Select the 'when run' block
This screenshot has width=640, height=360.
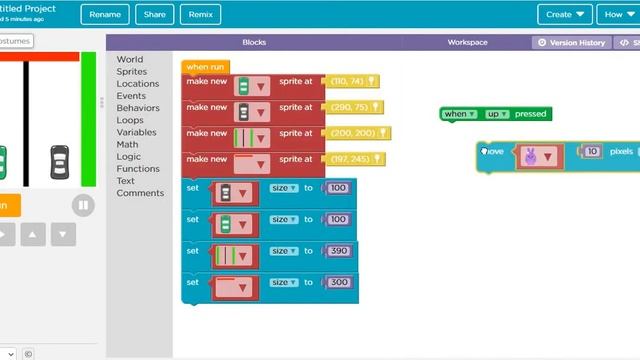coord(205,67)
